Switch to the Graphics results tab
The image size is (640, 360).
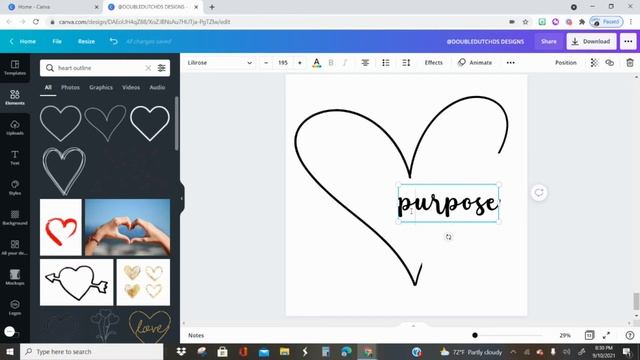(101, 87)
